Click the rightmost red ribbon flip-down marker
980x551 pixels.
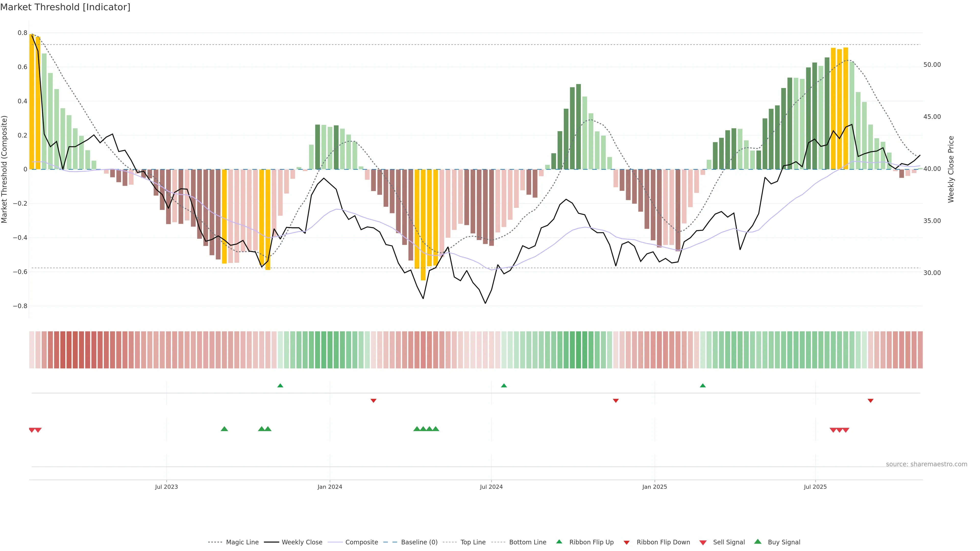[871, 401]
